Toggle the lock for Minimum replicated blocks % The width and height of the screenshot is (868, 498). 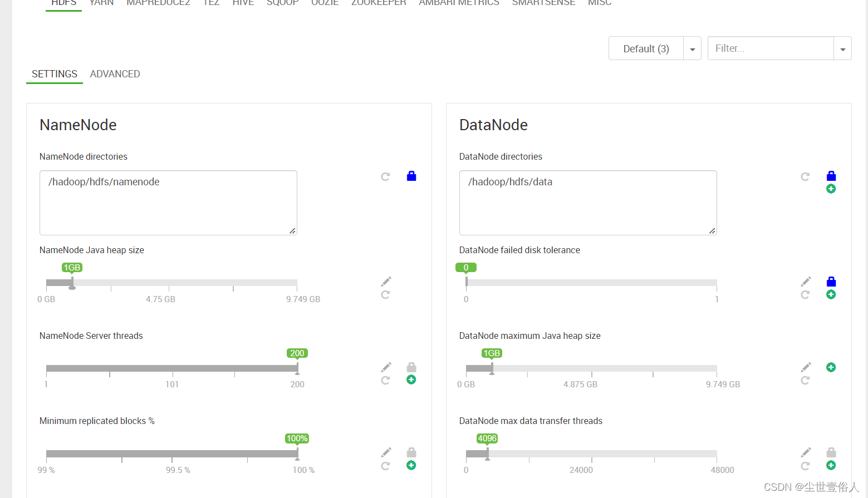[411, 452]
